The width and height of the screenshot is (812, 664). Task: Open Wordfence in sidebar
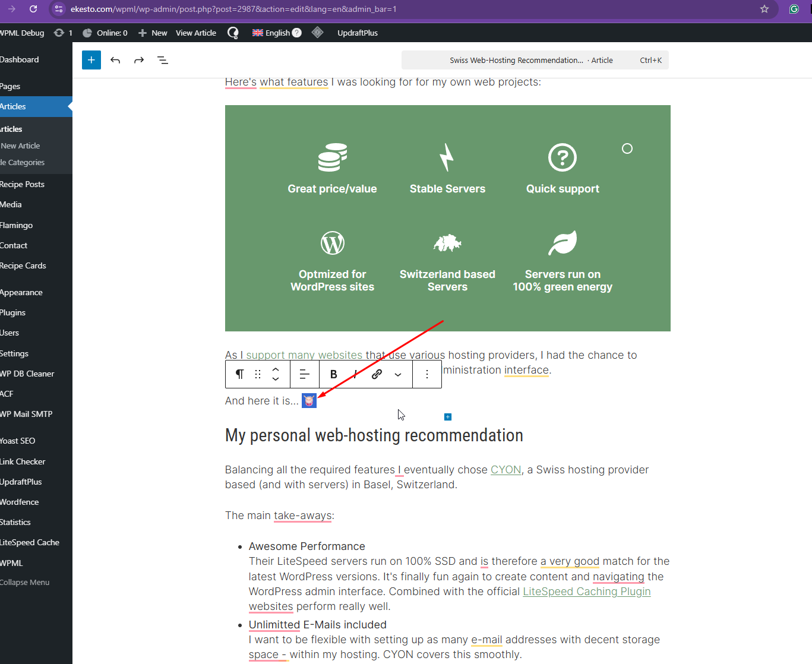click(20, 502)
